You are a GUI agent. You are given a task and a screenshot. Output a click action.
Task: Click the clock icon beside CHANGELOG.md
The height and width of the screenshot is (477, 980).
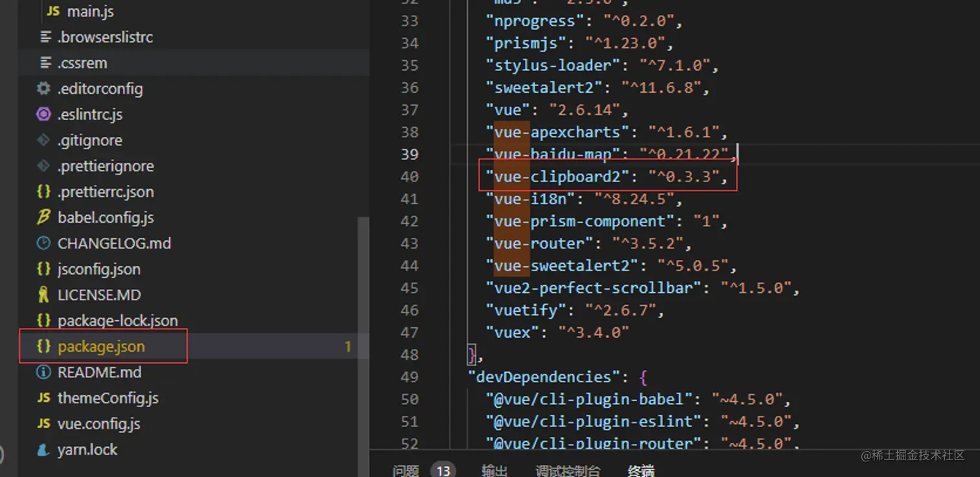[x=43, y=244]
